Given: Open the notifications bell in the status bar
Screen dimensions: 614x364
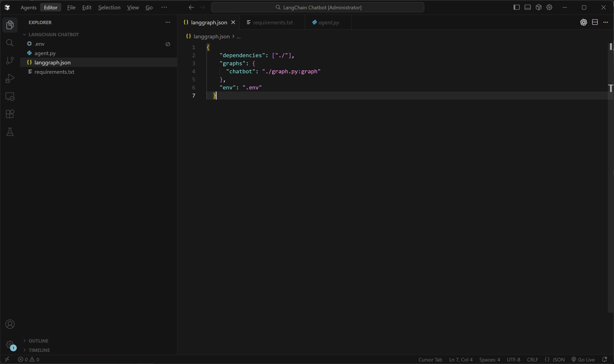Looking at the screenshot, I should 605,359.
